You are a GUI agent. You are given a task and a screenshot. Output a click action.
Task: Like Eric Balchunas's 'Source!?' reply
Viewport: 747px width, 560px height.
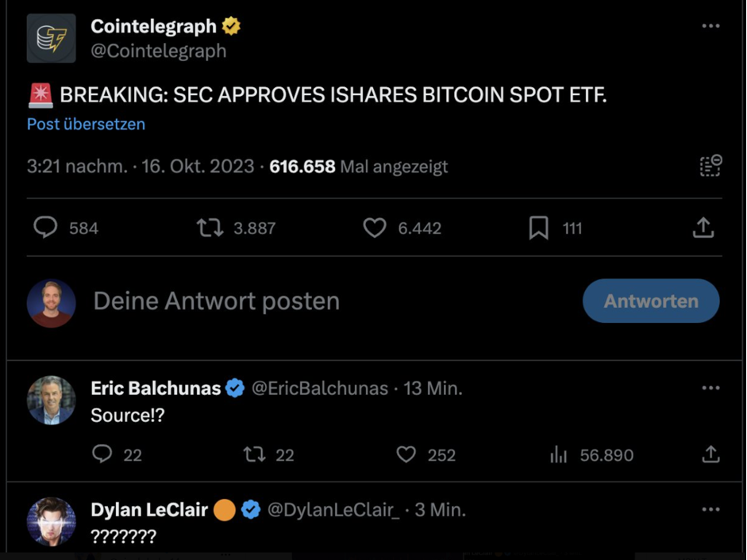click(406, 455)
